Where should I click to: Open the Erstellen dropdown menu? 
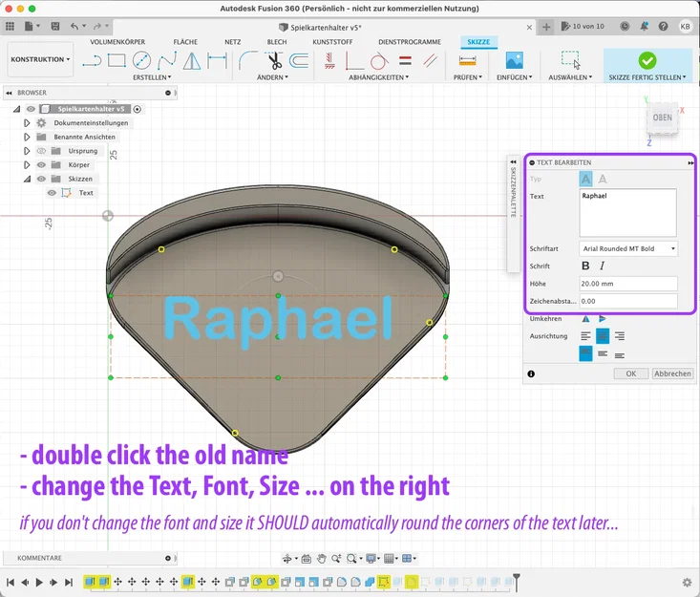click(x=152, y=77)
